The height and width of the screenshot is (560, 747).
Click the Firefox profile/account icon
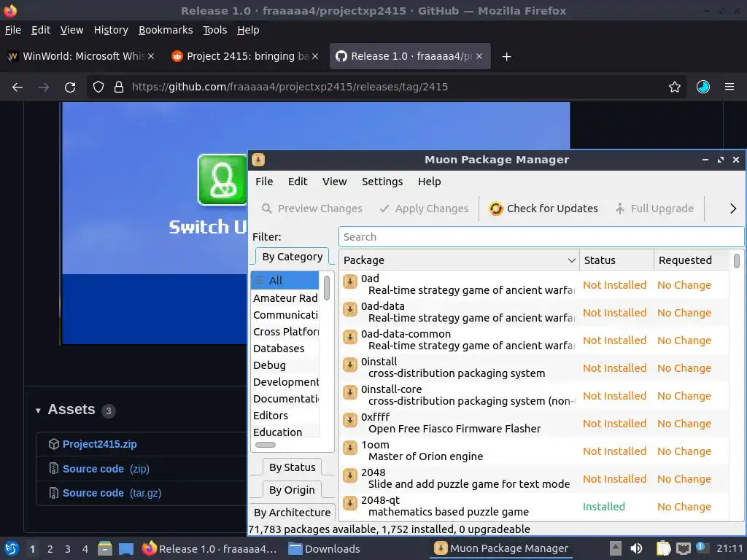(703, 87)
